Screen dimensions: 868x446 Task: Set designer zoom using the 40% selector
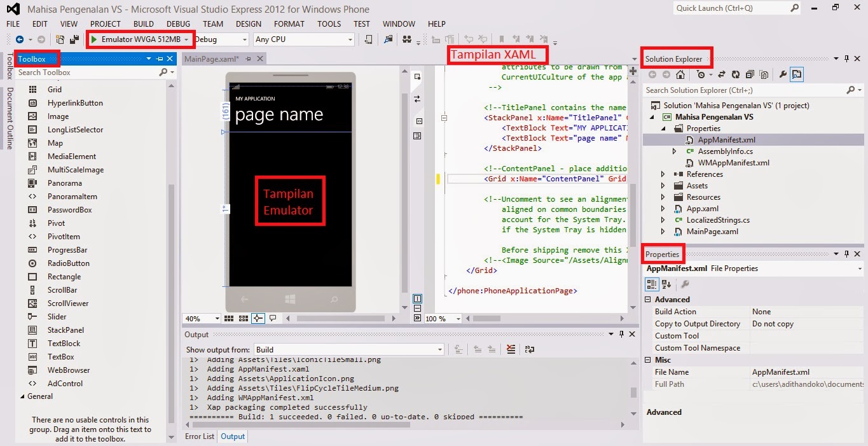(x=201, y=318)
